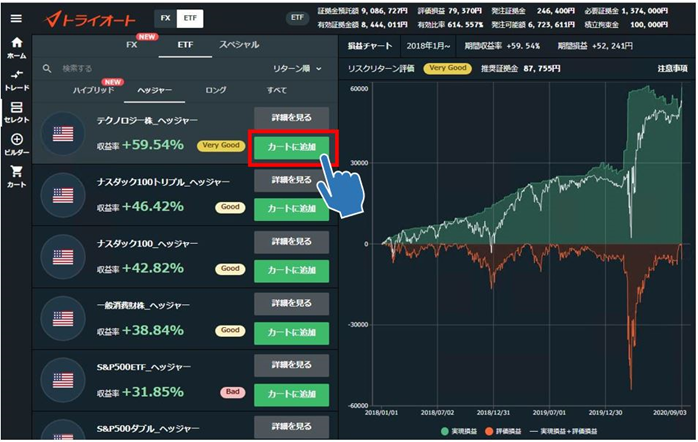Click the 期間損益 +52,241円 text
Viewport: 698px width, 442px height.
pos(595,46)
